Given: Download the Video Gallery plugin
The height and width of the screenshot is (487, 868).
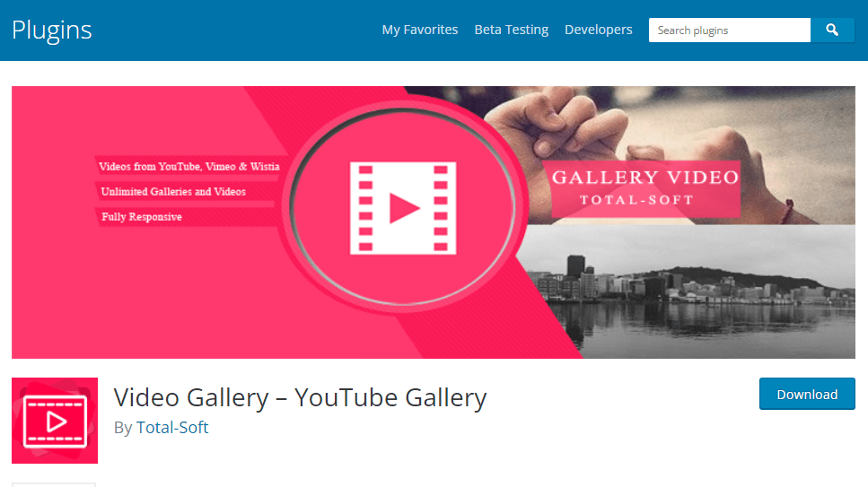Looking at the screenshot, I should click(x=807, y=394).
